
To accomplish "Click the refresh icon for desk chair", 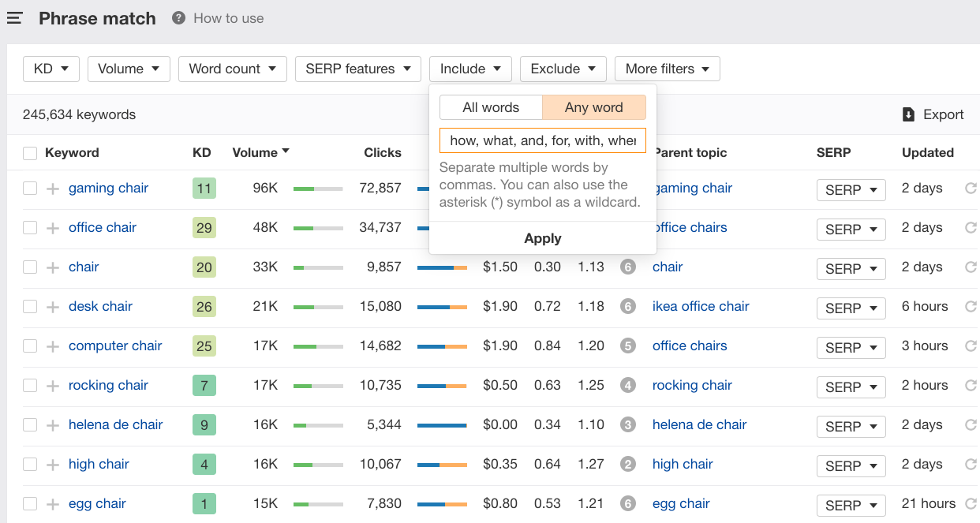I will point(971,307).
